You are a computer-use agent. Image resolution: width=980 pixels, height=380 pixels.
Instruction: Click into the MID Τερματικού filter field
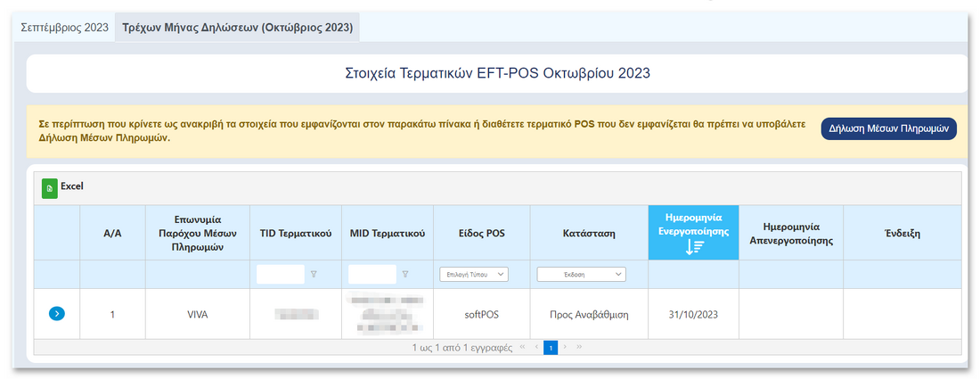point(372,275)
